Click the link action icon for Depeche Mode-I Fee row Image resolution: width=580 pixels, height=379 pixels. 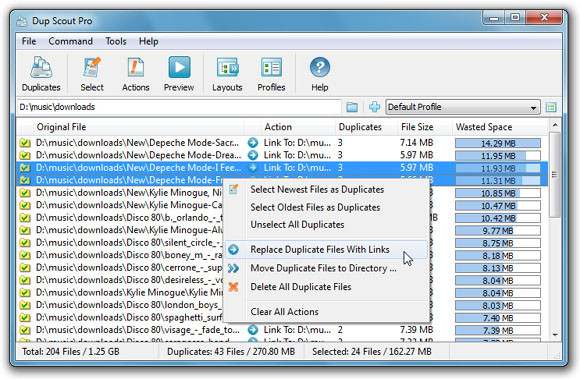tap(253, 167)
